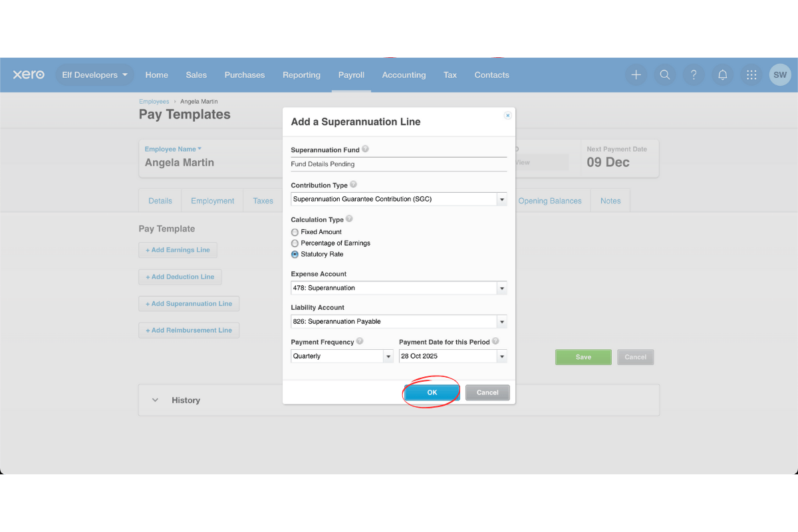This screenshot has width=798, height=532.
Task: Navigate back via the Employees breadcrumb link
Action: pyautogui.click(x=154, y=101)
